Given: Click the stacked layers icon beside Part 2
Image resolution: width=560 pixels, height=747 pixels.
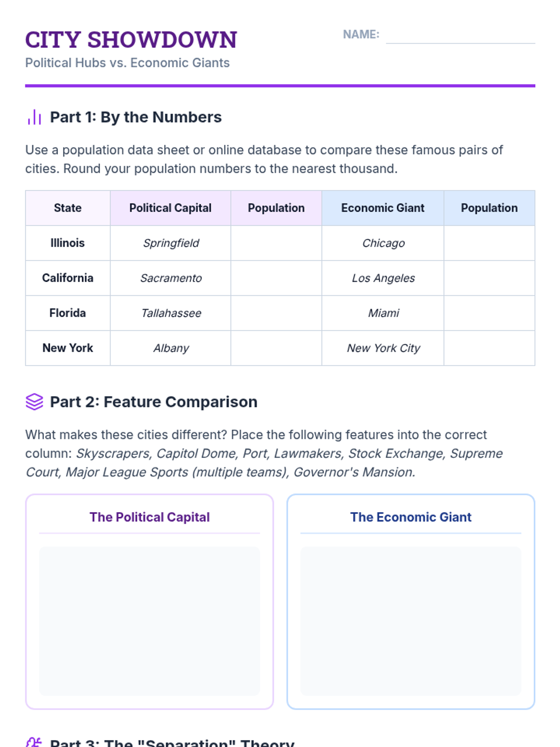Looking at the screenshot, I should click(x=35, y=402).
